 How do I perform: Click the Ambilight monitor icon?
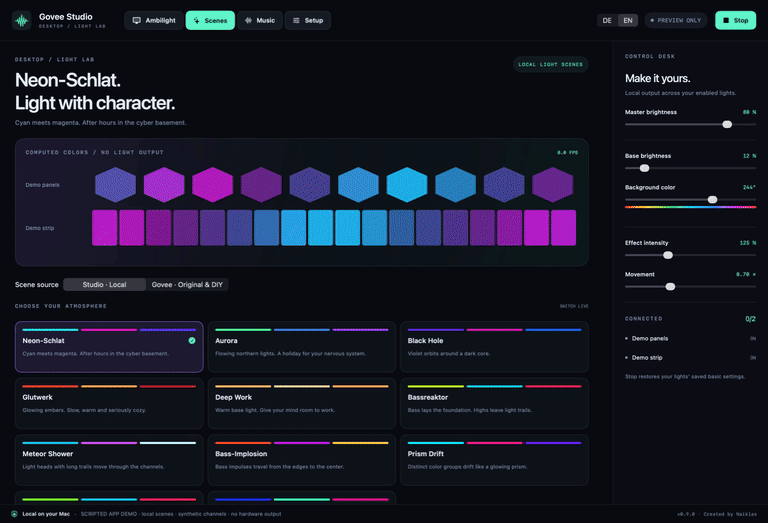(137, 21)
